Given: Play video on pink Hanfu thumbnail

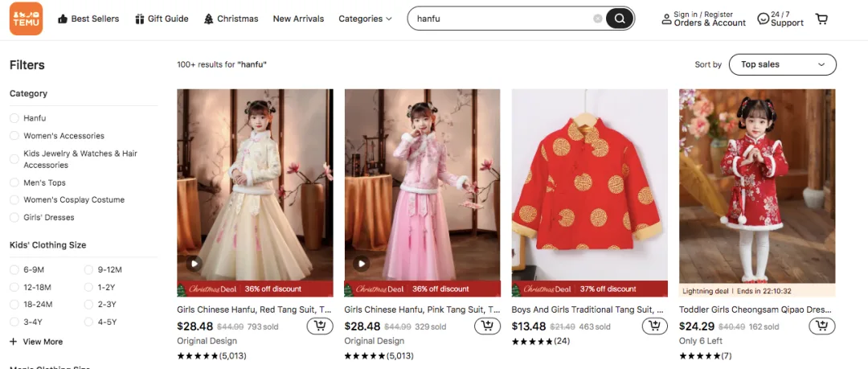Looking at the screenshot, I should pos(361,264).
